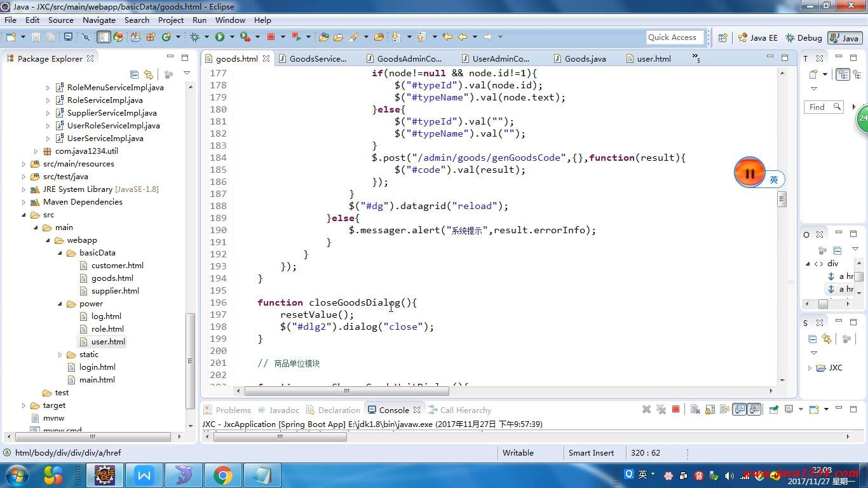Click the Find field in right panel
The height and width of the screenshot is (488, 868).
click(824, 107)
